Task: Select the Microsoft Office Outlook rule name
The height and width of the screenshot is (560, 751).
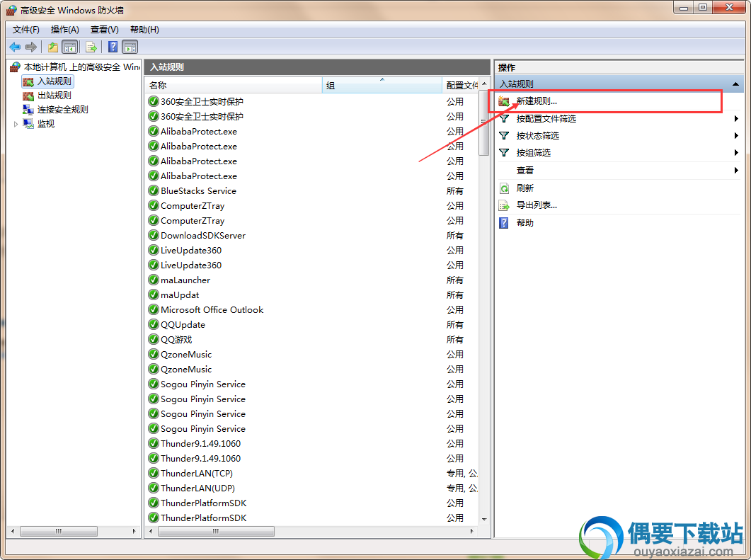Action: click(212, 309)
